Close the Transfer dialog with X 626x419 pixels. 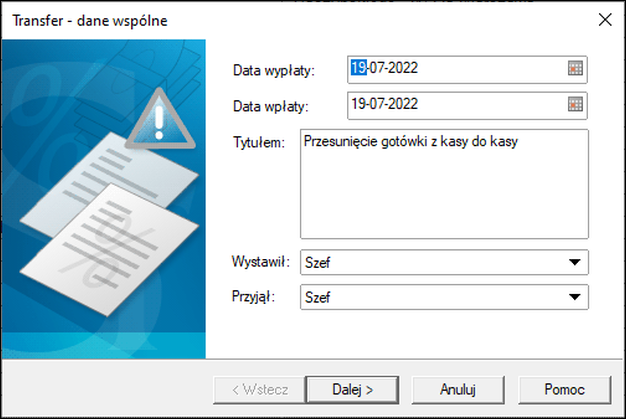[605, 20]
